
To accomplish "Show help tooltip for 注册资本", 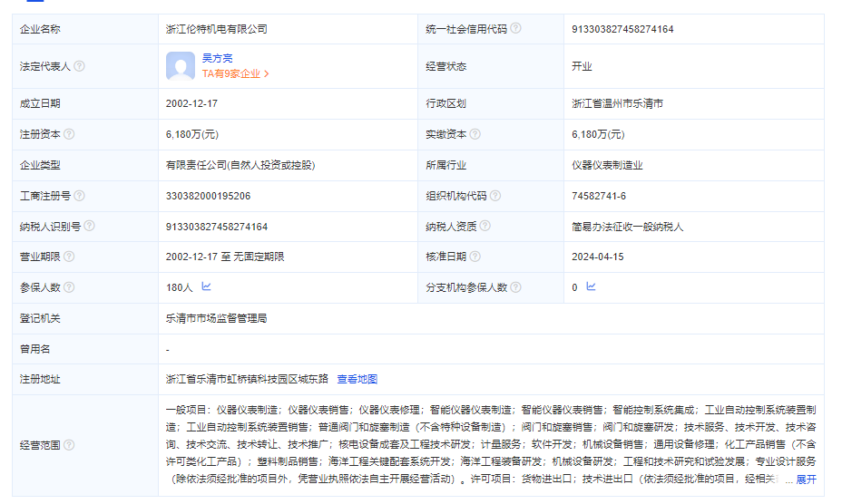I will coord(69,134).
